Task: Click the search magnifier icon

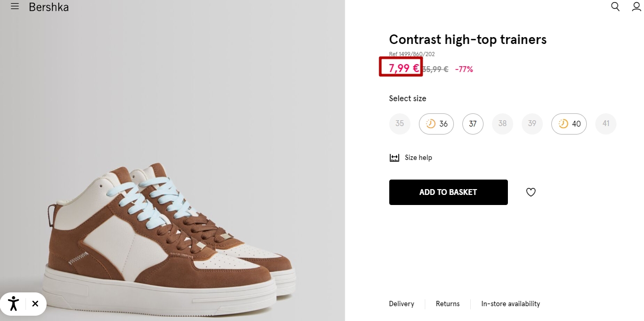Action: (x=615, y=7)
